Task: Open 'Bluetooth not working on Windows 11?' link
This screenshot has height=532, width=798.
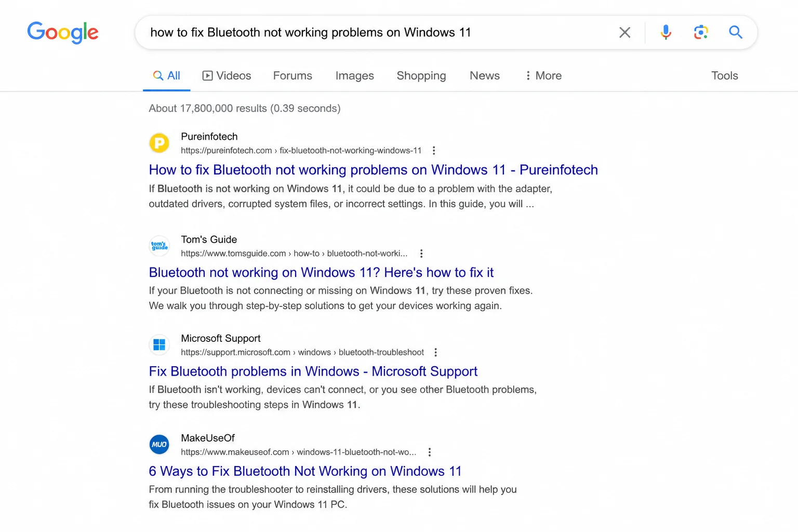Action: point(321,273)
